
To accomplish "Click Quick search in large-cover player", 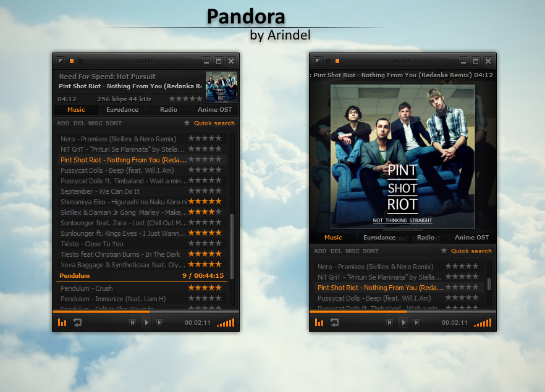I will click(x=471, y=251).
